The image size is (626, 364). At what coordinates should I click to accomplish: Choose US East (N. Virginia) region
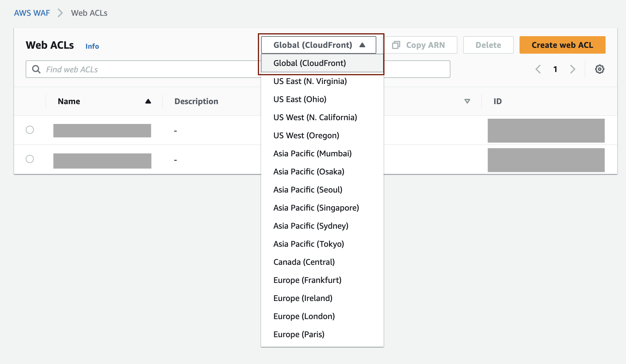[310, 81]
